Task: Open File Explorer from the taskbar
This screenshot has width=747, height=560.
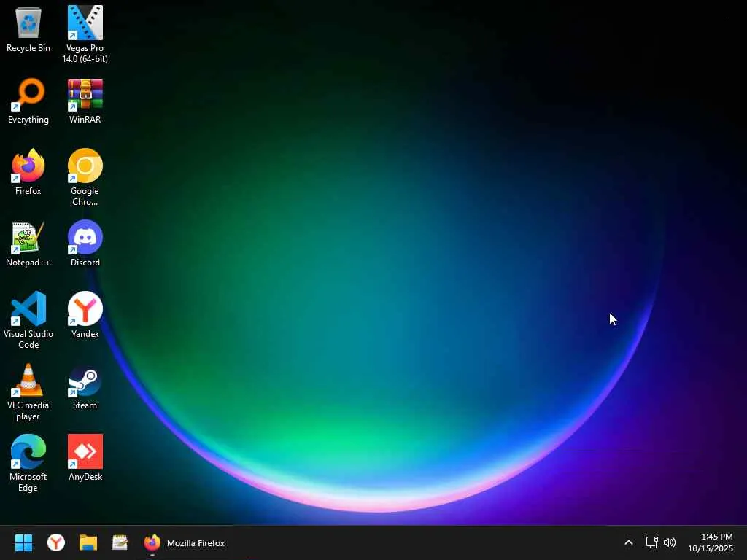Action: click(88, 542)
